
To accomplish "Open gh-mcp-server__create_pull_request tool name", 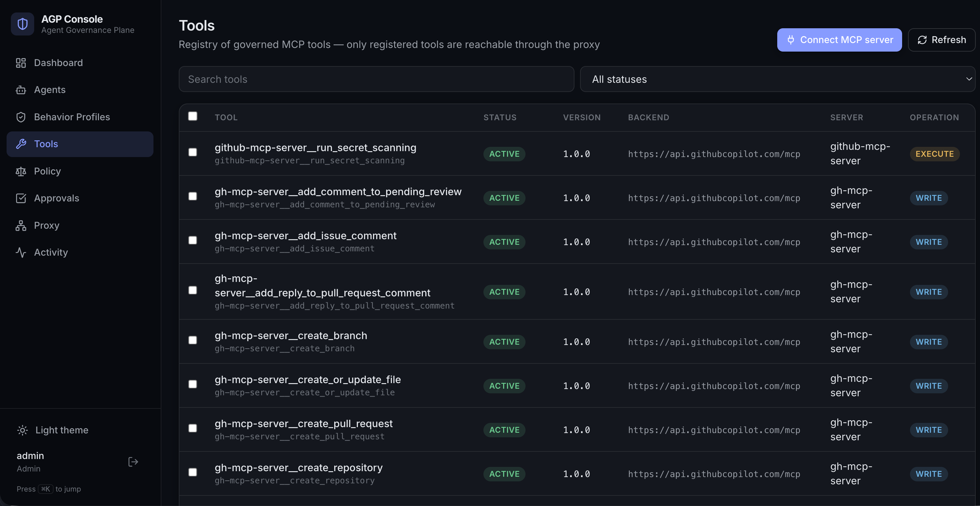I will coord(303,424).
